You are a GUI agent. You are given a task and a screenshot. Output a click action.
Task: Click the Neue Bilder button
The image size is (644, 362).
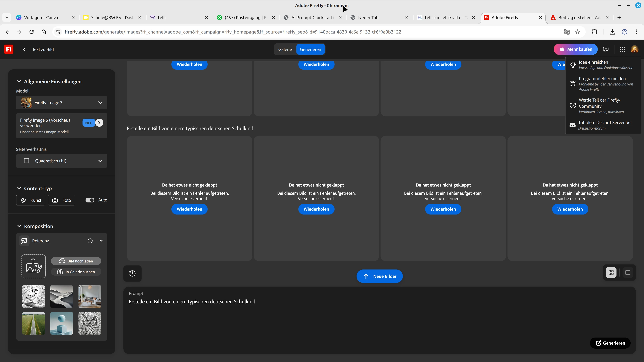pyautogui.click(x=380, y=276)
